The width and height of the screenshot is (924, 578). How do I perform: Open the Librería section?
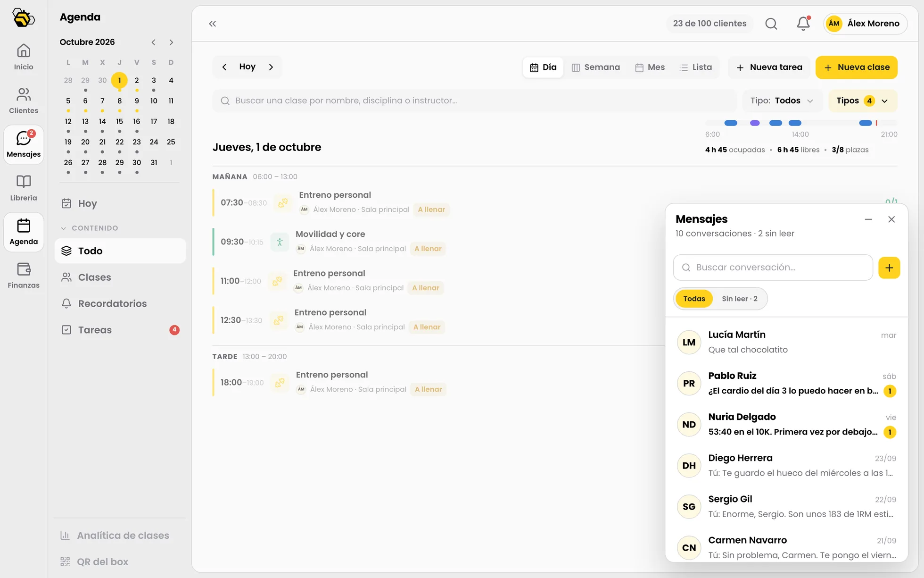pyautogui.click(x=24, y=188)
